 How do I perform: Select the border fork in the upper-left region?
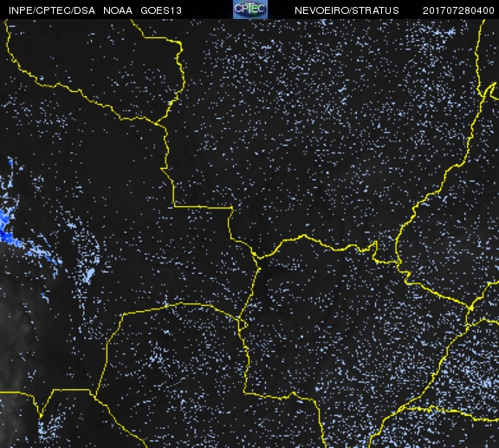pyautogui.click(x=156, y=123)
